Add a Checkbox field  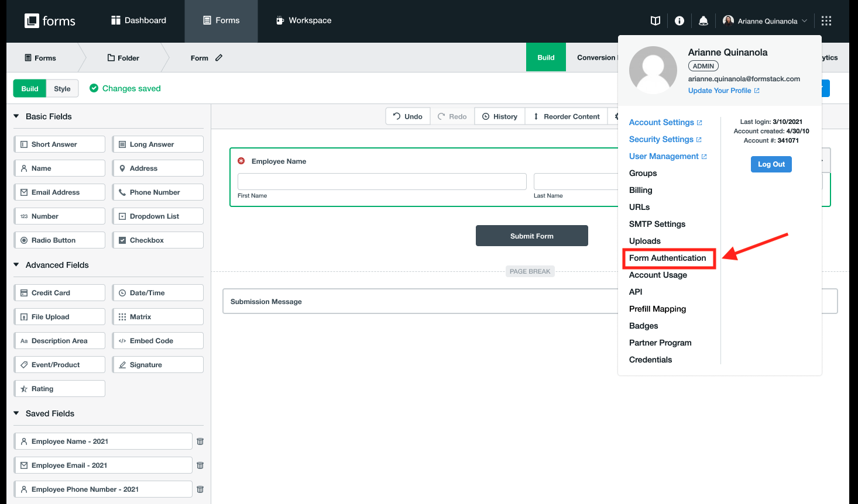[x=157, y=240]
